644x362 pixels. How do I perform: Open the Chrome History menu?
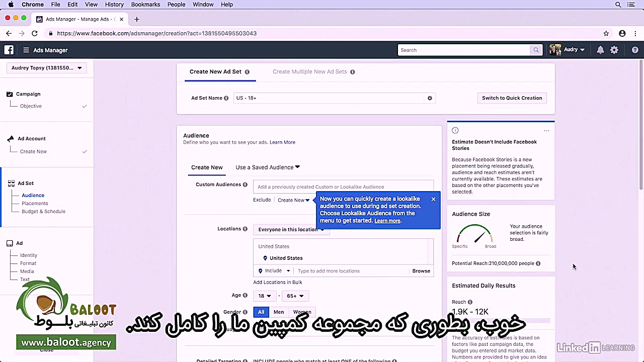(x=114, y=5)
